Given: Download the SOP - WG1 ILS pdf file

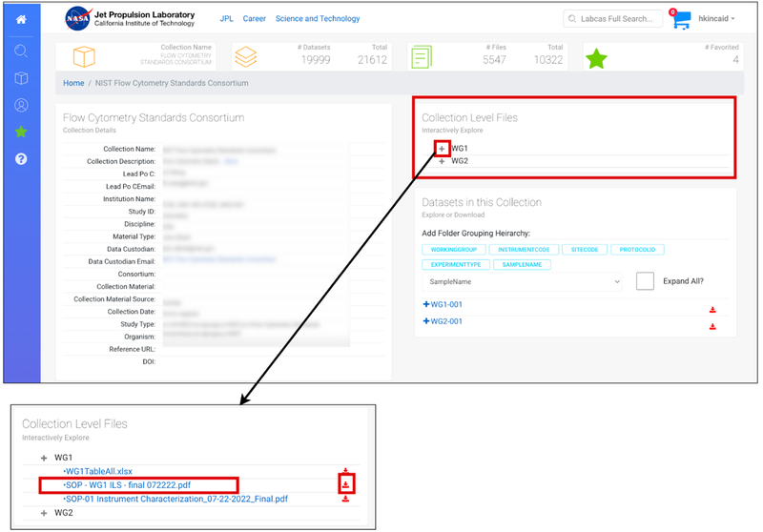Looking at the screenshot, I should tap(345, 485).
